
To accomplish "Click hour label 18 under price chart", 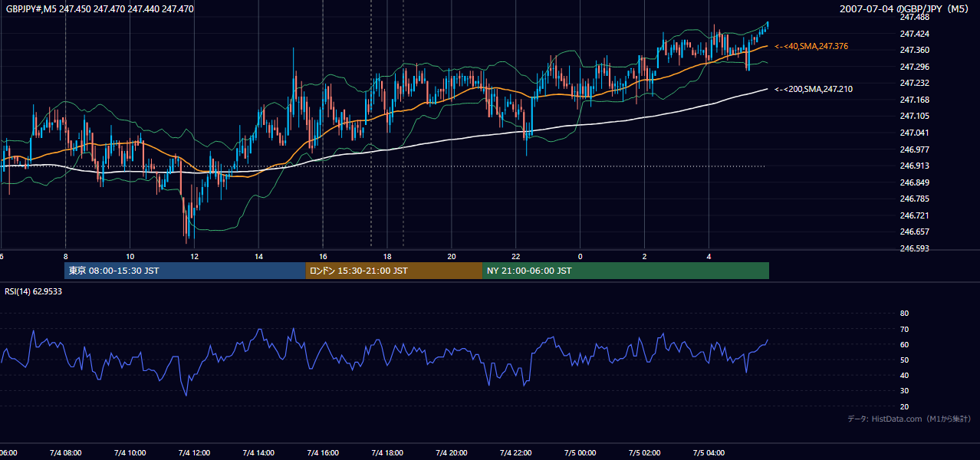I will click(x=387, y=256).
